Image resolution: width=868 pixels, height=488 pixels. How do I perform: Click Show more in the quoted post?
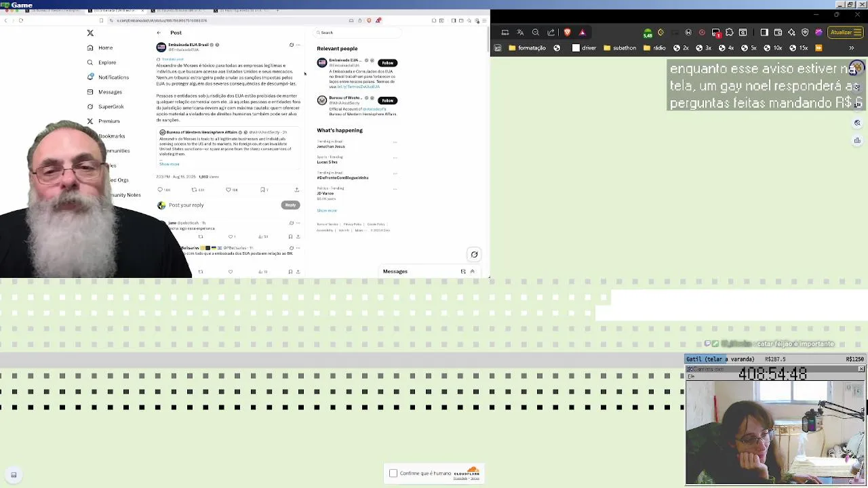tap(170, 164)
